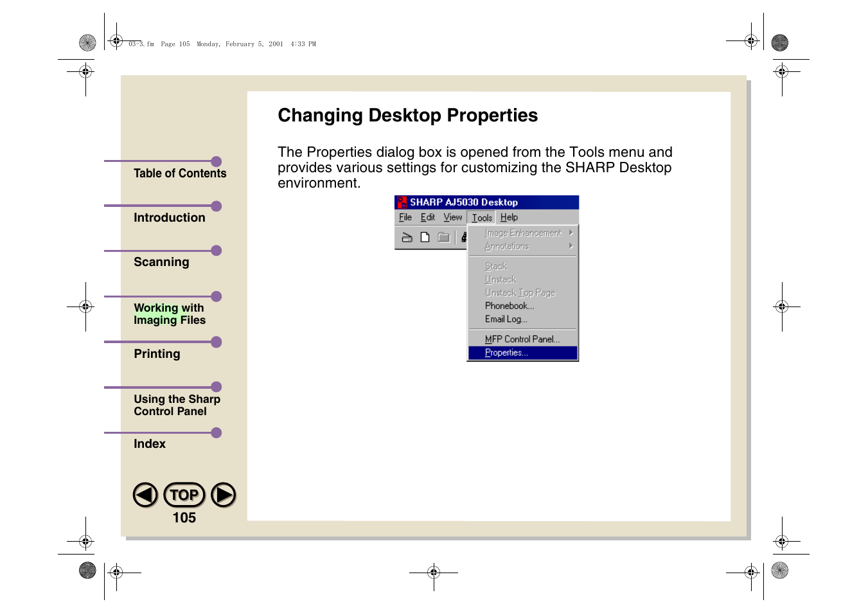Open the View menu
Viewport: 868px width, 613px height.
[x=453, y=217]
